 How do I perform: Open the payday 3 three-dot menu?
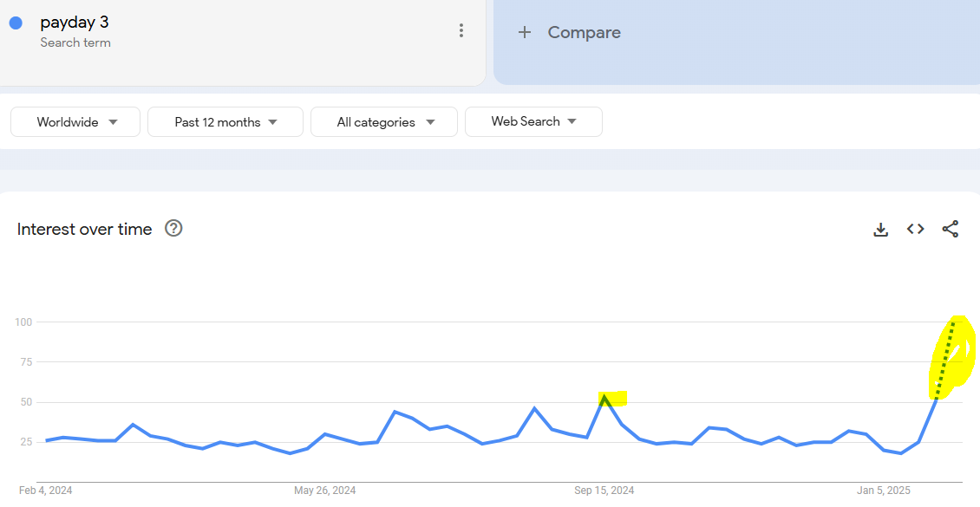(461, 31)
